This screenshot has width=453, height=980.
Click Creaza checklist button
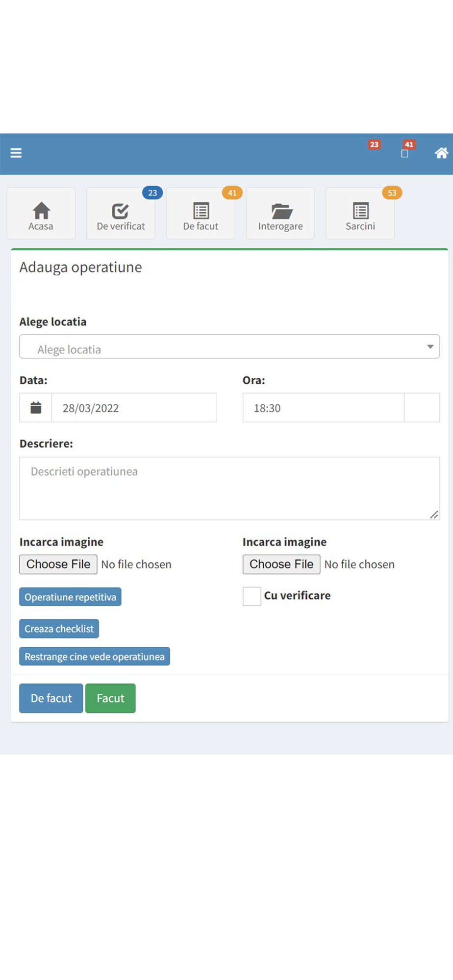(59, 629)
